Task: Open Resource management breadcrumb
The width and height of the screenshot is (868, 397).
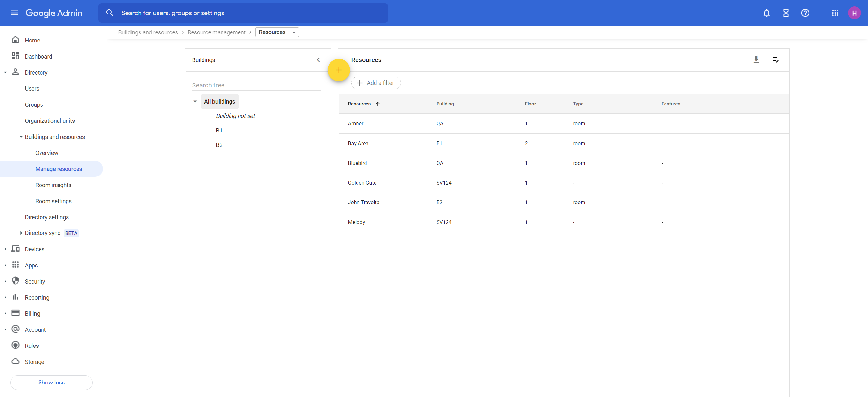Action: click(216, 32)
